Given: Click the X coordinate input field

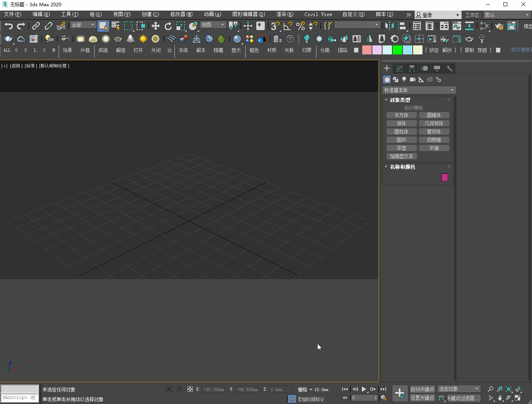Looking at the screenshot, I should coord(214,390).
